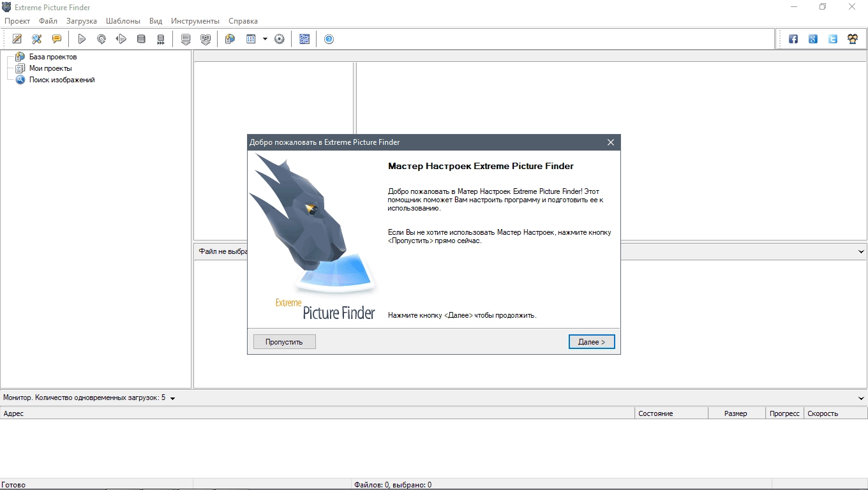This screenshot has height=490, width=868.
Task: Select Мои проекты in the tree
Action: tap(50, 68)
